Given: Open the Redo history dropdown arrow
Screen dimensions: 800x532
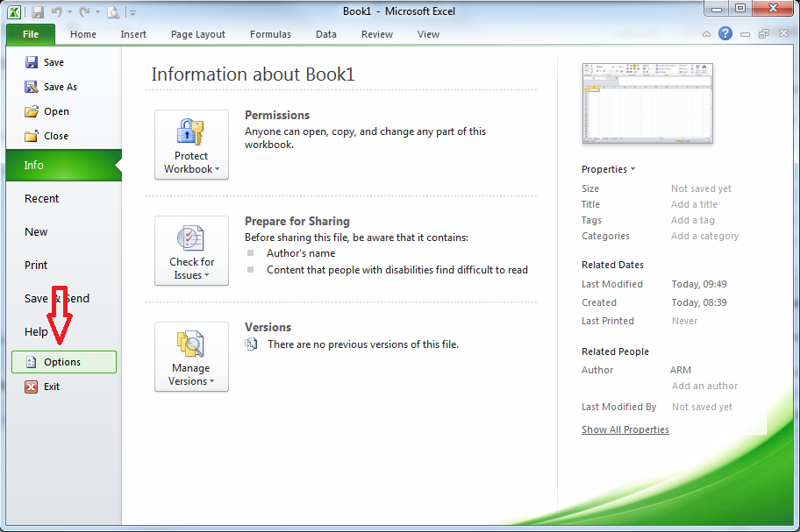Looking at the screenshot, I should pyautogui.click(x=97, y=11).
